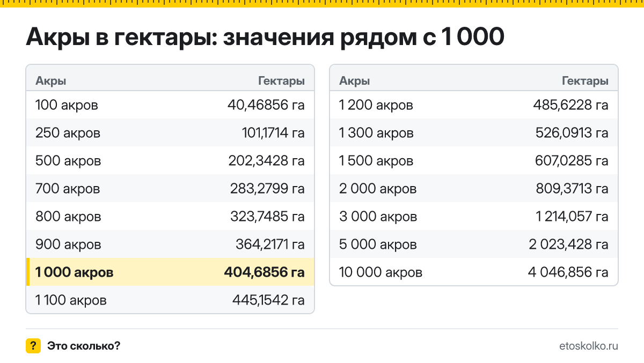Select the value '4 046,856 га'
This screenshot has width=644, height=363.
(568, 272)
